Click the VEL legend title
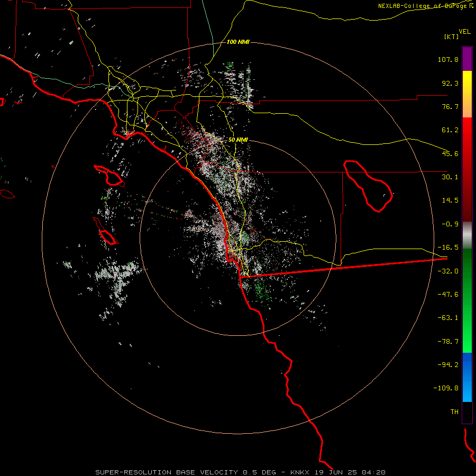Viewport: 476px width, 476px height. point(464,31)
